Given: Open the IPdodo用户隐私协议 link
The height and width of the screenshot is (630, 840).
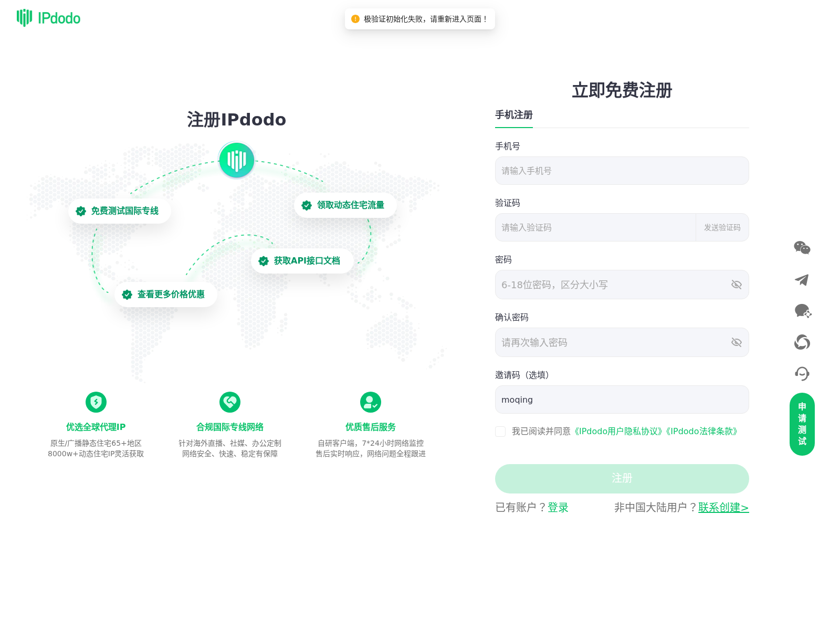Looking at the screenshot, I should (x=617, y=432).
